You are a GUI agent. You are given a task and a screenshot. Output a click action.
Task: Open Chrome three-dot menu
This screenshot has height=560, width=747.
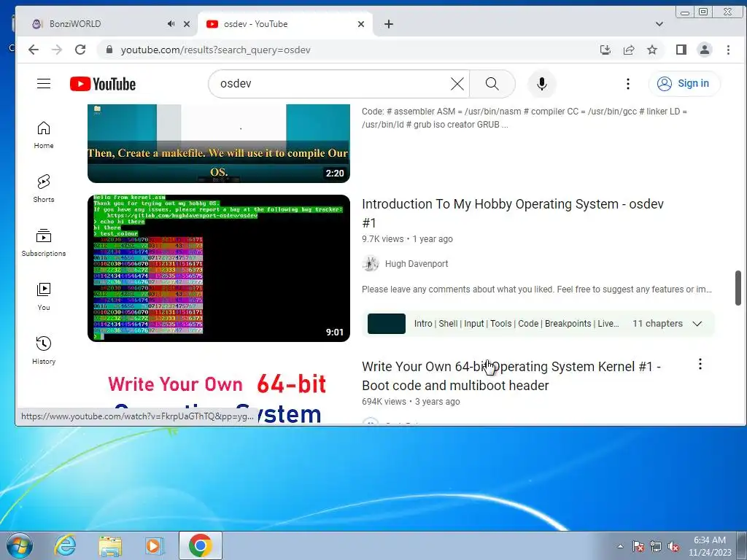coord(728,50)
